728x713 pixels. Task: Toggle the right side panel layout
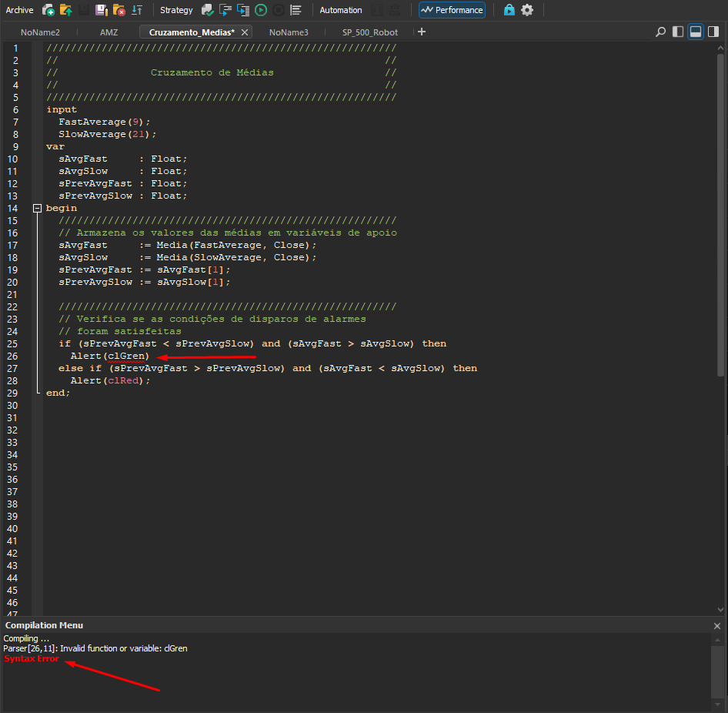point(713,32)
